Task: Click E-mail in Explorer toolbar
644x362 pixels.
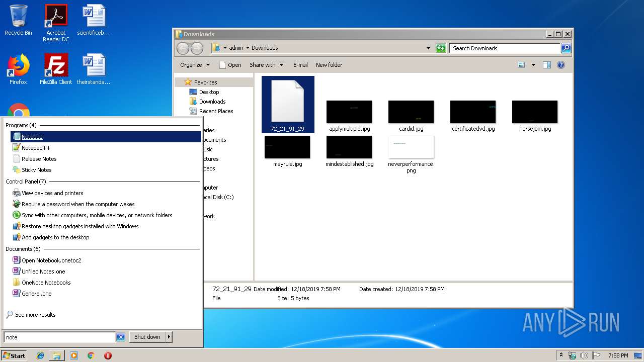Action: pyautogui.click(x=300, y=65)
